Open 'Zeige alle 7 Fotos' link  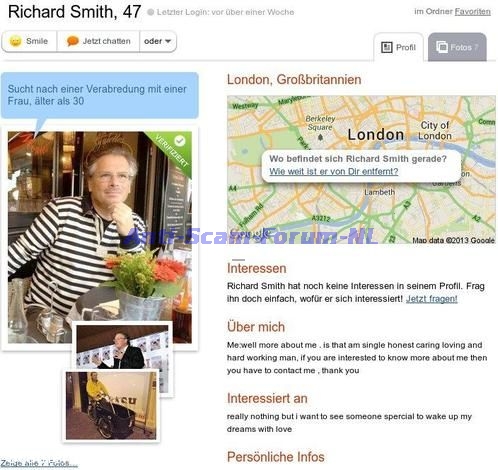[39, 463]
